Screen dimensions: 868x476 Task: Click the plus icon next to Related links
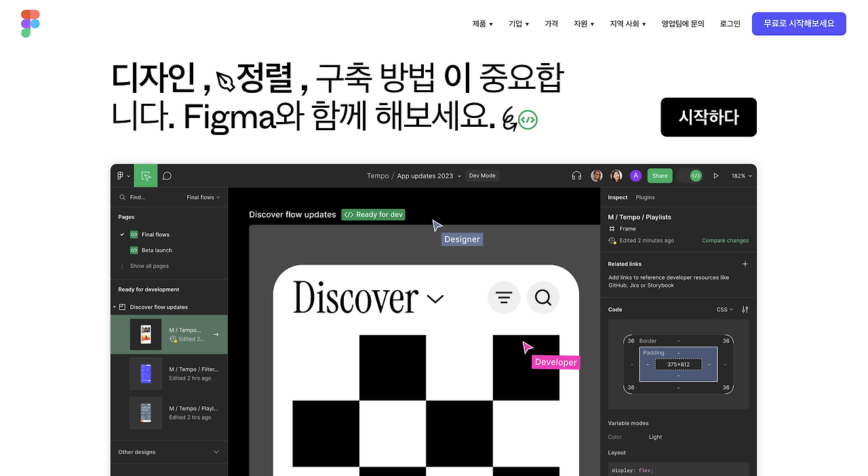pos(745,264)
